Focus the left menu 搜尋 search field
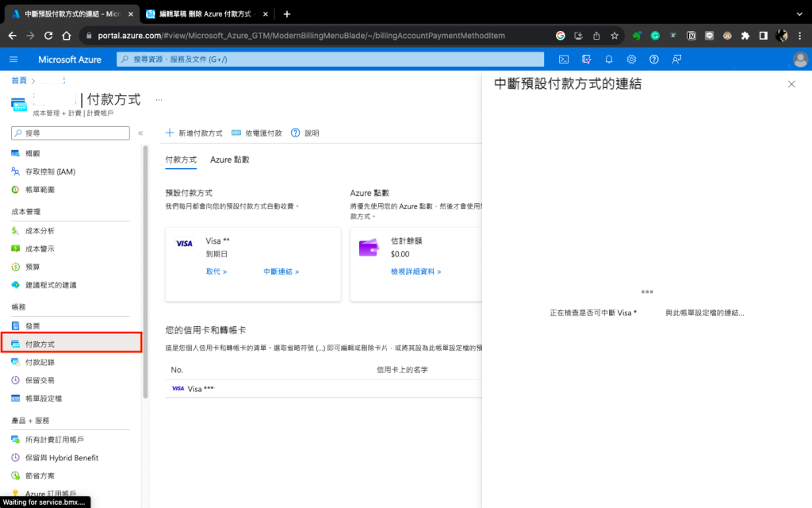 pos(71,133)
